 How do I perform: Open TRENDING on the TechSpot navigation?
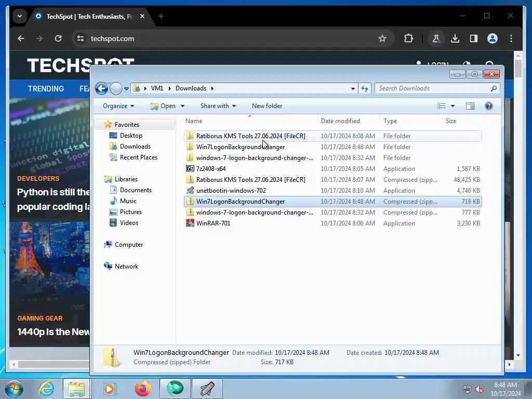pos(46,88)
